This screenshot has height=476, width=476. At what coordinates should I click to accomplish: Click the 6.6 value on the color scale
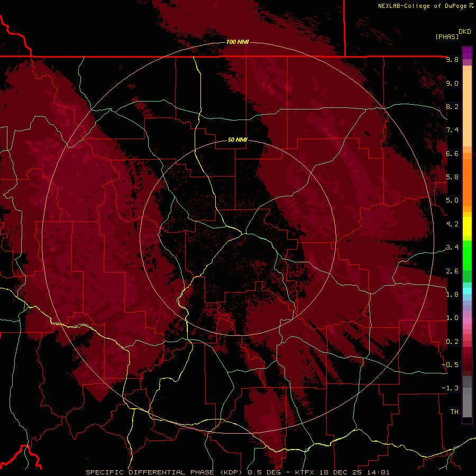pyautogui.click(x=452, y=153)
